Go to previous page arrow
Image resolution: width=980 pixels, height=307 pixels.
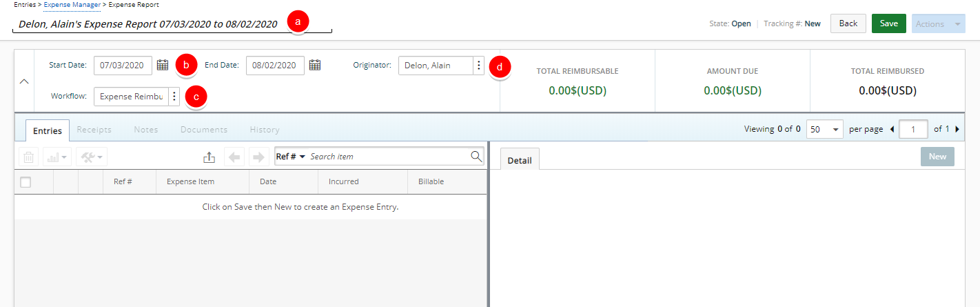pyautogui.click(x=893, y=129)
